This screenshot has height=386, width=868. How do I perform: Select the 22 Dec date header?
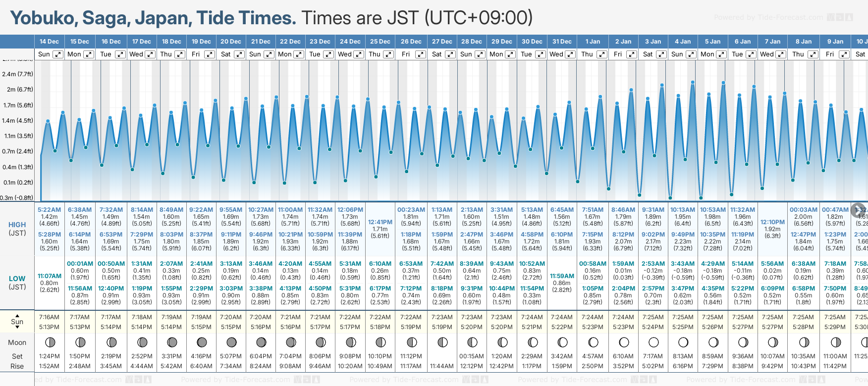tap(290, 42)
